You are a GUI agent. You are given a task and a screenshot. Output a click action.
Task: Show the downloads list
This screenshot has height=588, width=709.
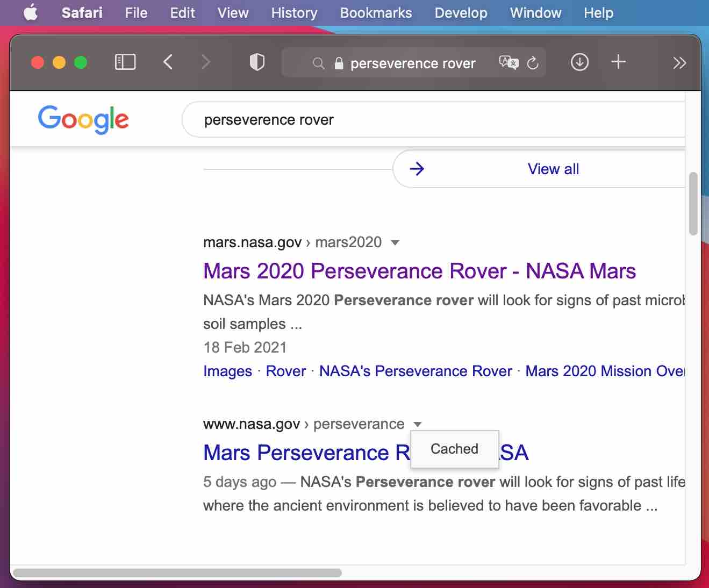click(579, 62)
